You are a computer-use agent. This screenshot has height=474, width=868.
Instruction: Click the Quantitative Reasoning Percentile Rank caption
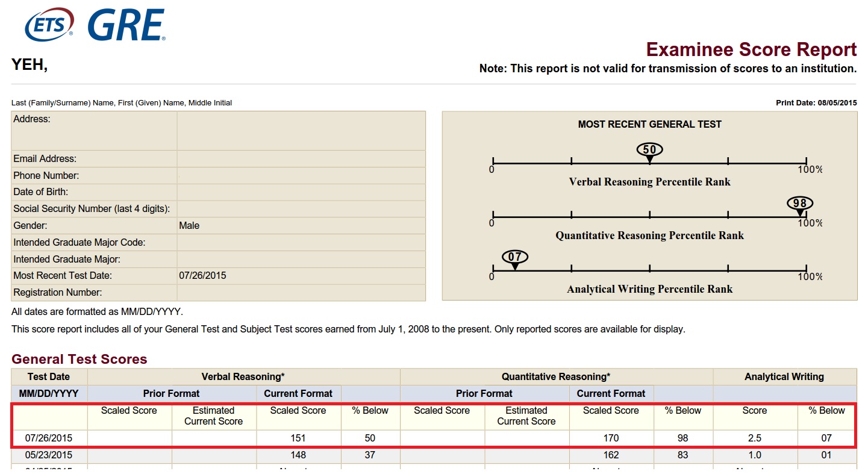(650, 235)
